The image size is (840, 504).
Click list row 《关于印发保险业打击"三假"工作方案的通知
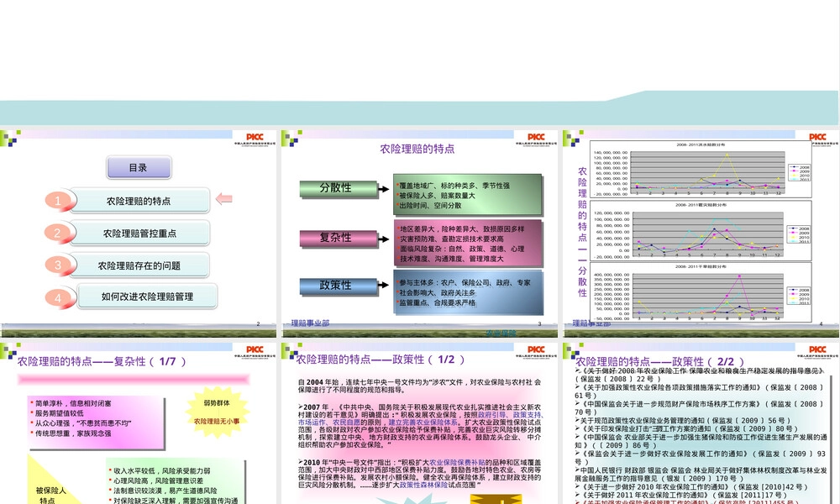686,428
